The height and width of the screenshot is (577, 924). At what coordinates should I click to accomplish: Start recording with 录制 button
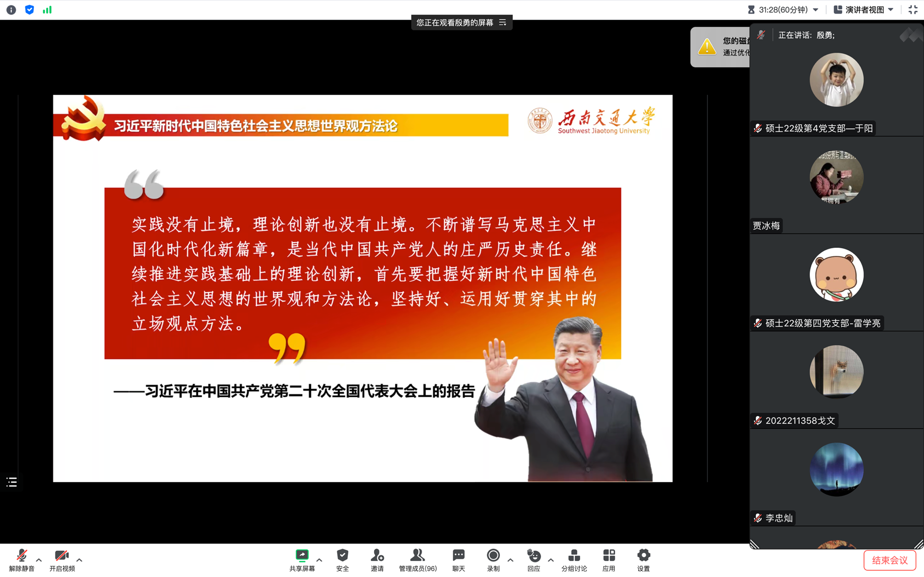[x=493, y=560]
